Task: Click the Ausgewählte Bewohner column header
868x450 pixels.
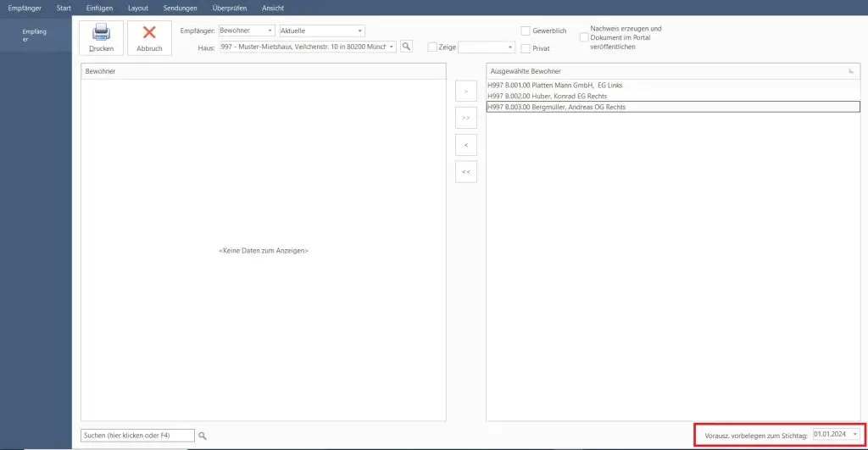Action: point(673,71)
